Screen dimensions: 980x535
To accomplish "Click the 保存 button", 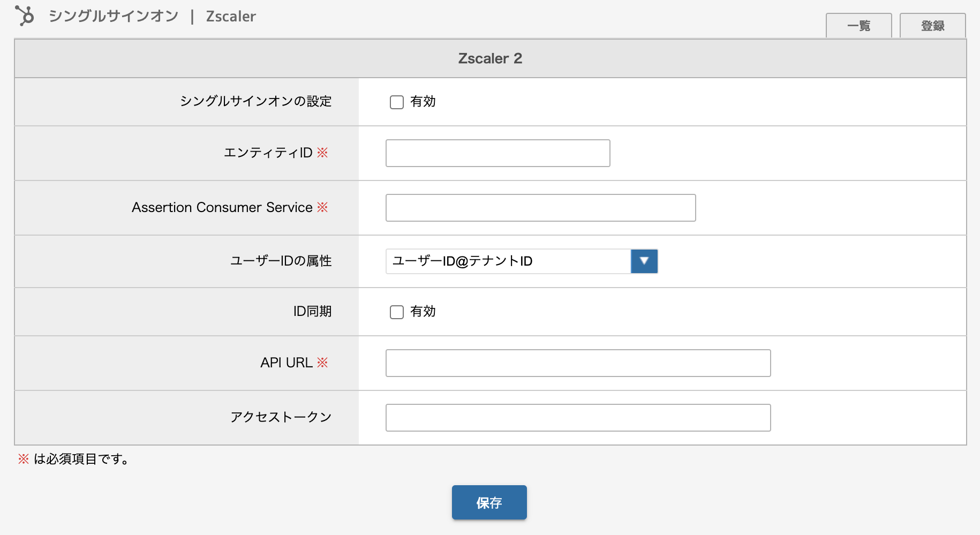I will [489, 502].
